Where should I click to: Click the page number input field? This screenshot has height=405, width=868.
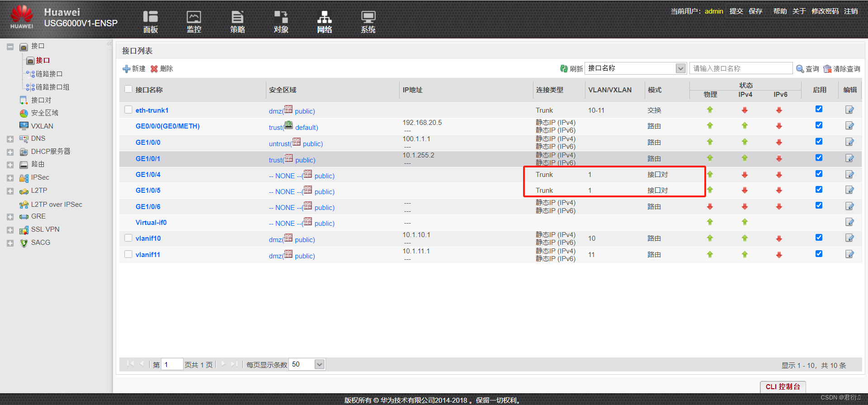pos(172,364)
